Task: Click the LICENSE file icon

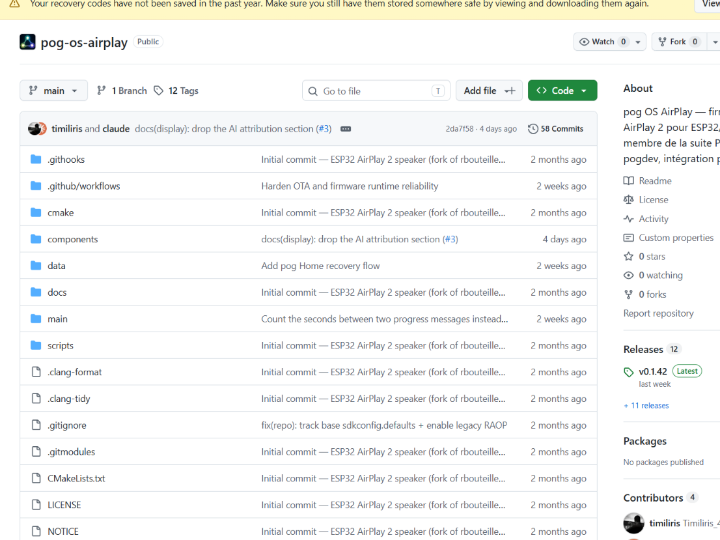Action: coord(36,505)
